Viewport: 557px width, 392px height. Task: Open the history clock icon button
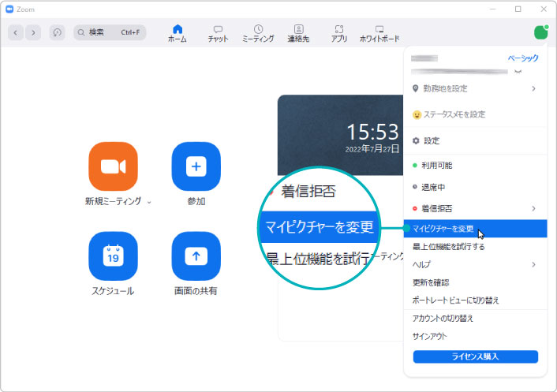point(57,32)
